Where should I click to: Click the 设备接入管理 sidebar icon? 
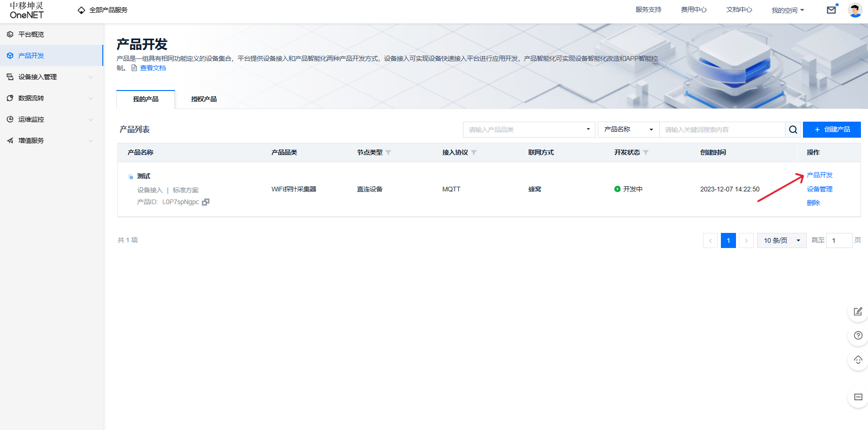point(10,76)
